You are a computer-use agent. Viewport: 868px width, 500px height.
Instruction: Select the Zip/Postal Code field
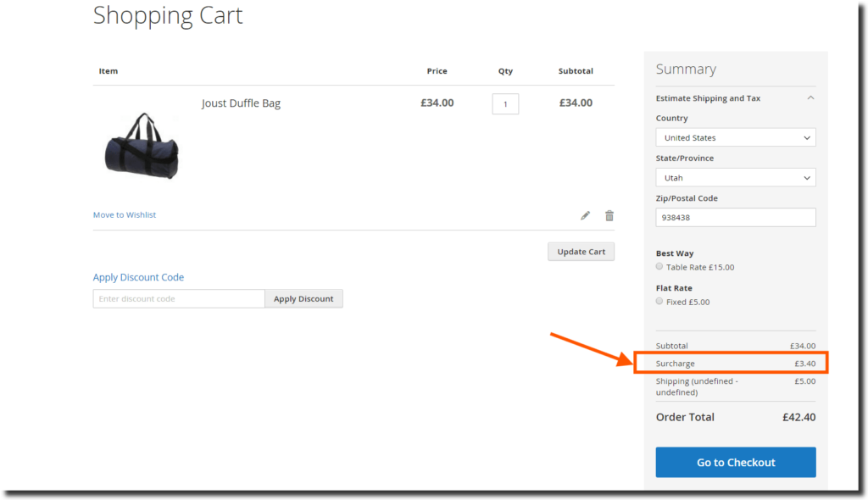click(x=735, y=217)
